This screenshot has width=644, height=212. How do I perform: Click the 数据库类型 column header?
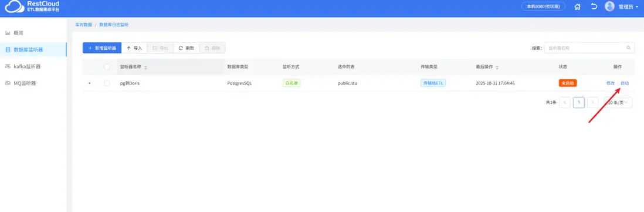[238, 66]
